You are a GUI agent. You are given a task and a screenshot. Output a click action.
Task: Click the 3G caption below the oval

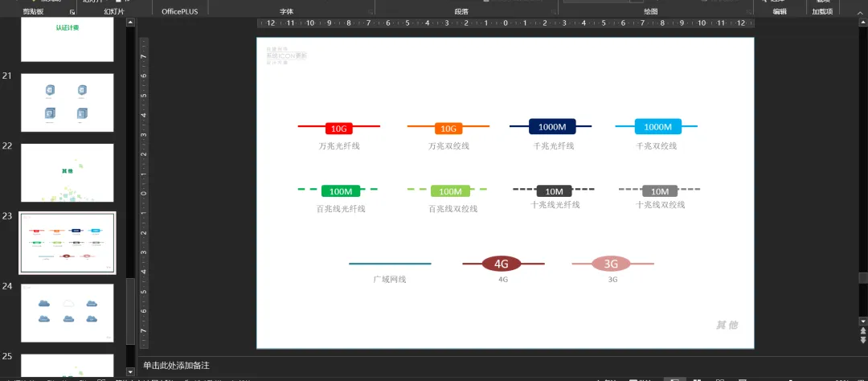tap(612, 280)
